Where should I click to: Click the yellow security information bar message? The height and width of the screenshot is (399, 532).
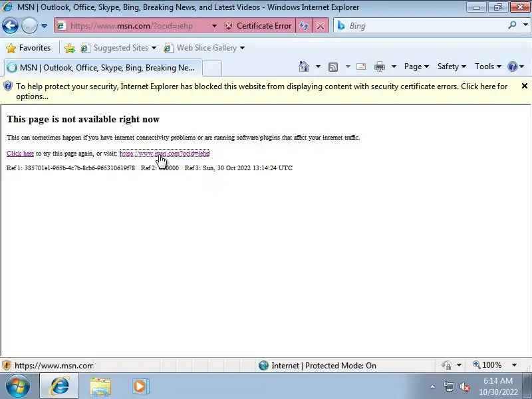point(261,91)
